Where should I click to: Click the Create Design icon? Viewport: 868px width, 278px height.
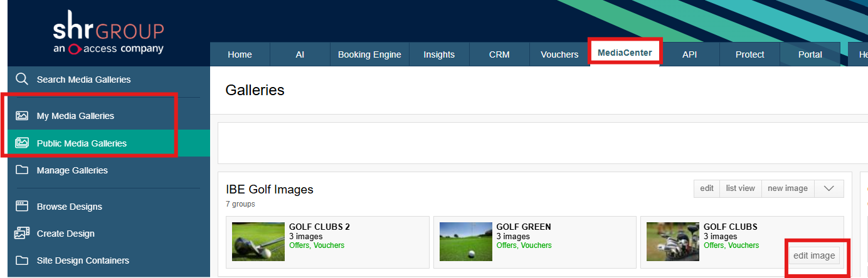coord(22,233)
